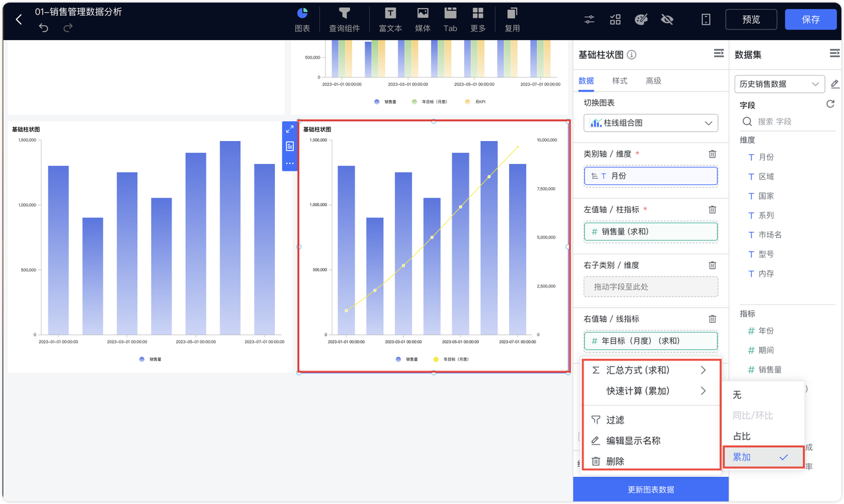
Task: Redo the last undone change
Action: click(68, 28)
